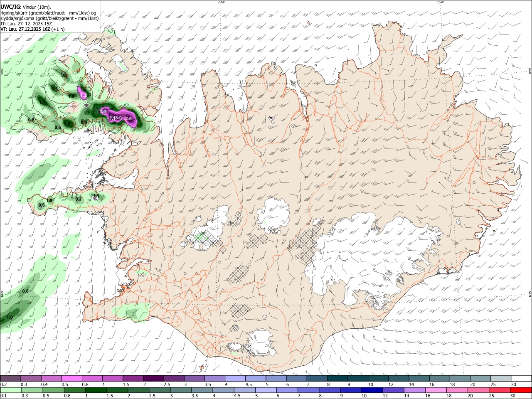Select the 'rigning/skúrir' legend description line
The height and width of the screenshot is (399, 532).
coord(49,13)
